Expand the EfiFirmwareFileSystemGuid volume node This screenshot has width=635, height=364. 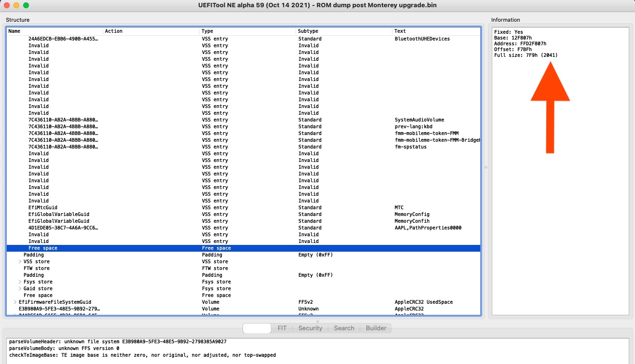[15, 302]
